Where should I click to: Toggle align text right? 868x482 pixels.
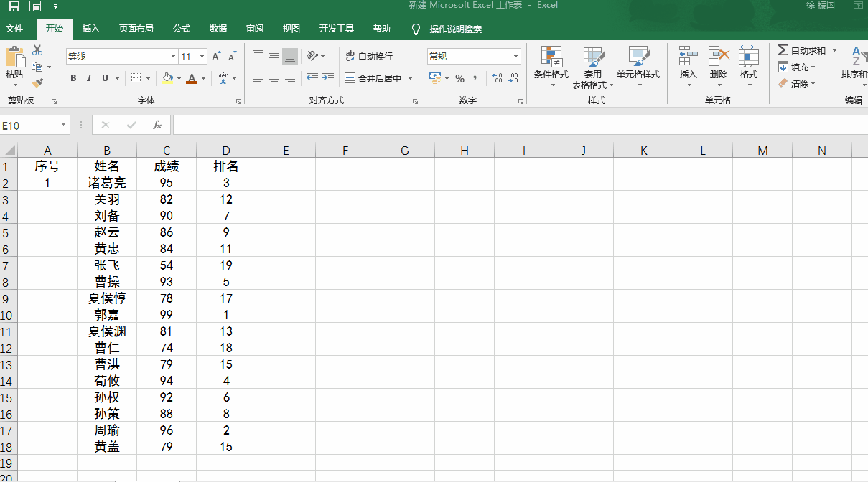[290, 78]
